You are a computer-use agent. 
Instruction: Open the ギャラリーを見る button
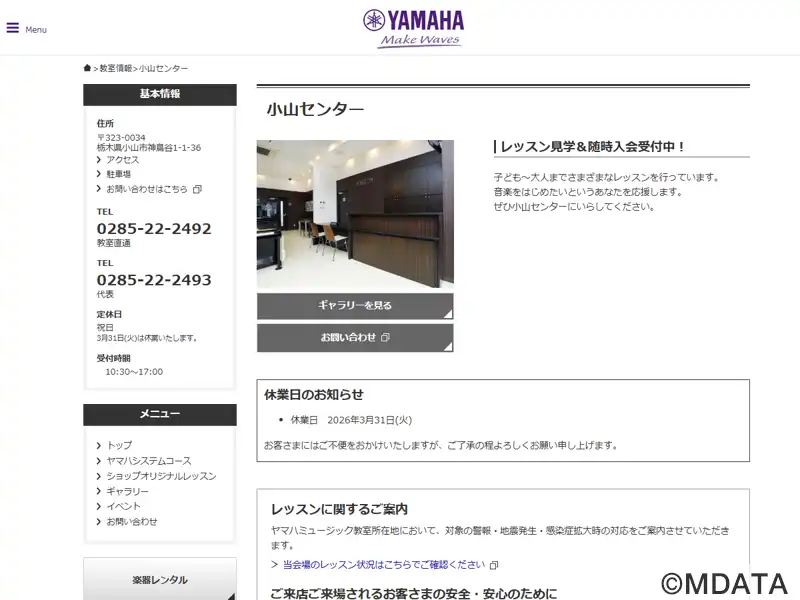coord(355,306)
